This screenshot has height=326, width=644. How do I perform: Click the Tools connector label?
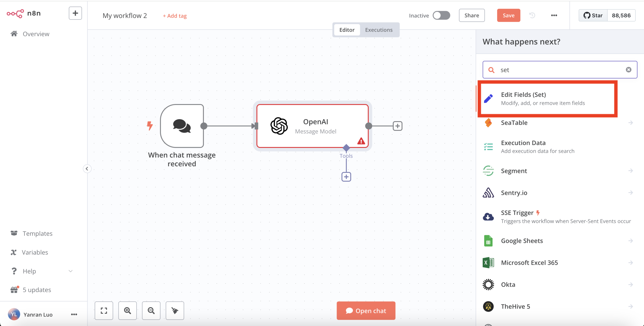click(346, 156)
